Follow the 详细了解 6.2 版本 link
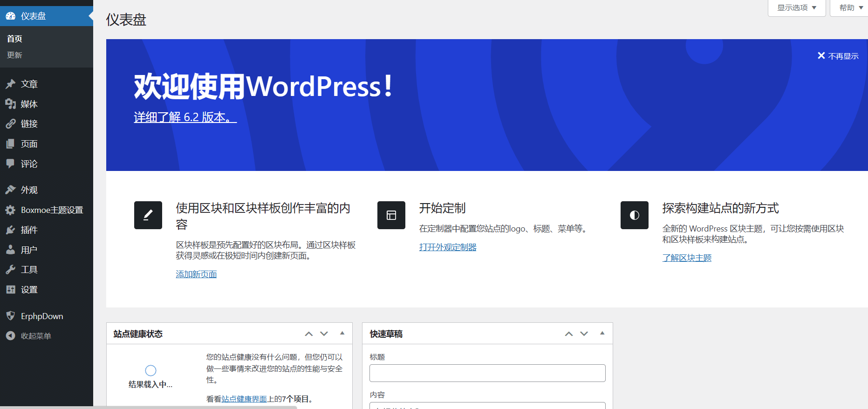868x409 pixels. tap(185, 117)
